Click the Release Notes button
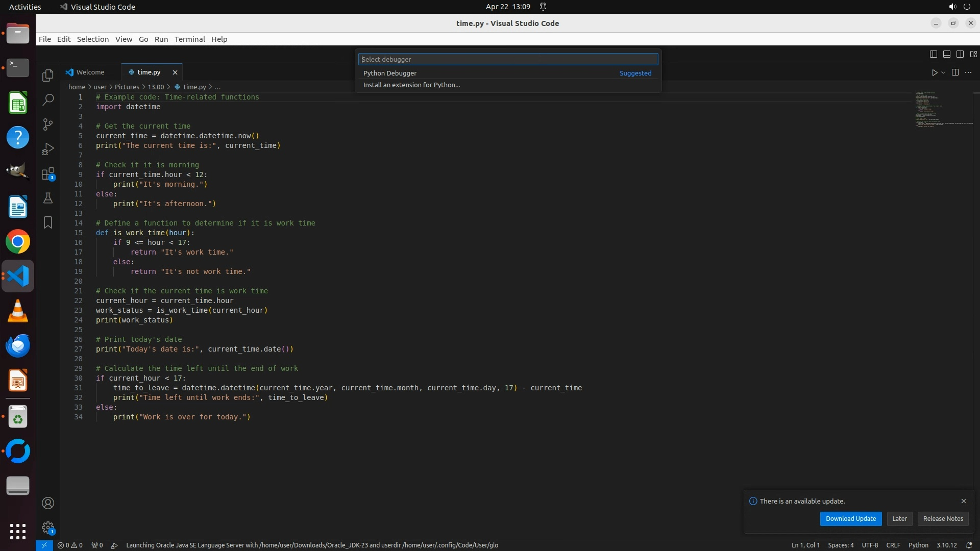The height and width of the screenshot is (551, 980). pyautogui.click(x=943, y=518)
